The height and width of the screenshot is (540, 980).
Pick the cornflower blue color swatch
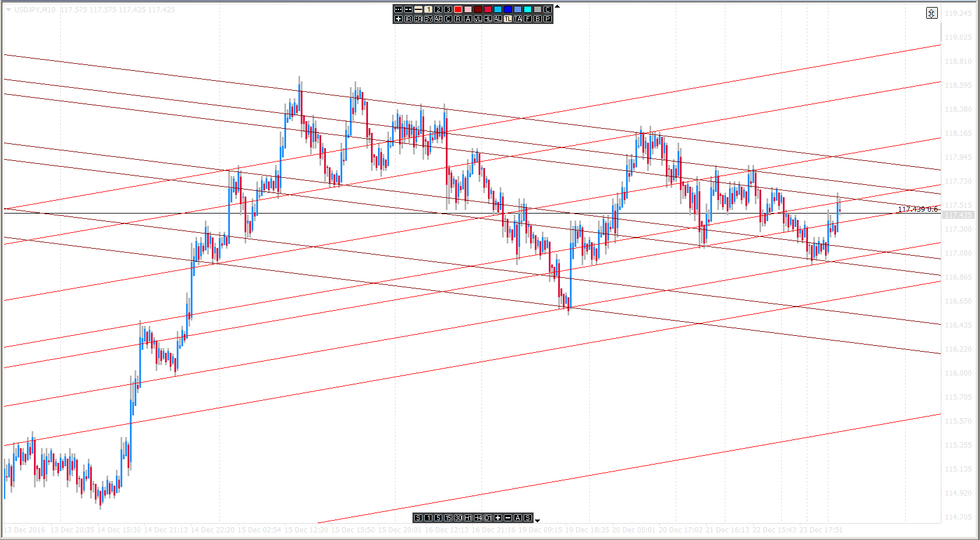pyautogui.click(x=518, y=9)
